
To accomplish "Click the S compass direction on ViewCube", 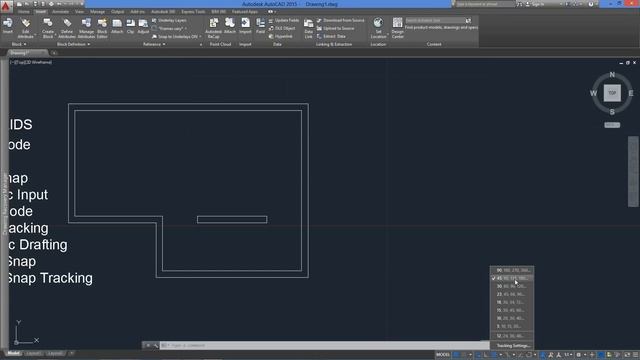I will click(612, 112).
